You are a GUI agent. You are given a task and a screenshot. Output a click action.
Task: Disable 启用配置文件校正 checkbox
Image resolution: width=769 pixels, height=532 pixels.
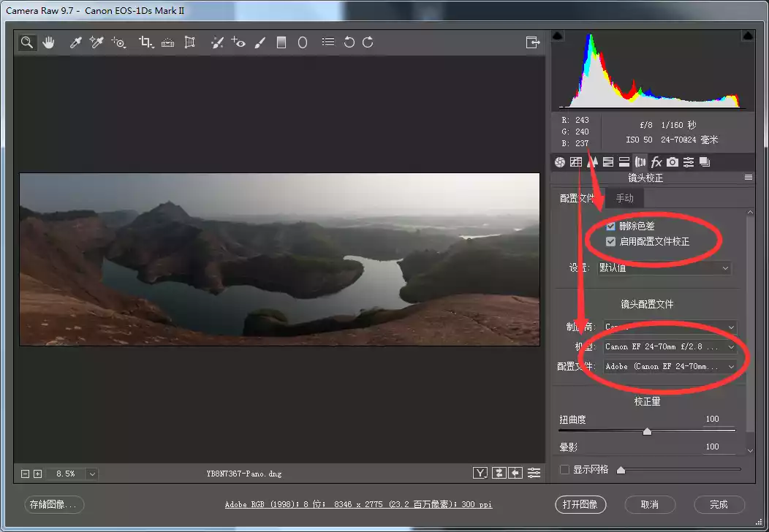(610, 241)
